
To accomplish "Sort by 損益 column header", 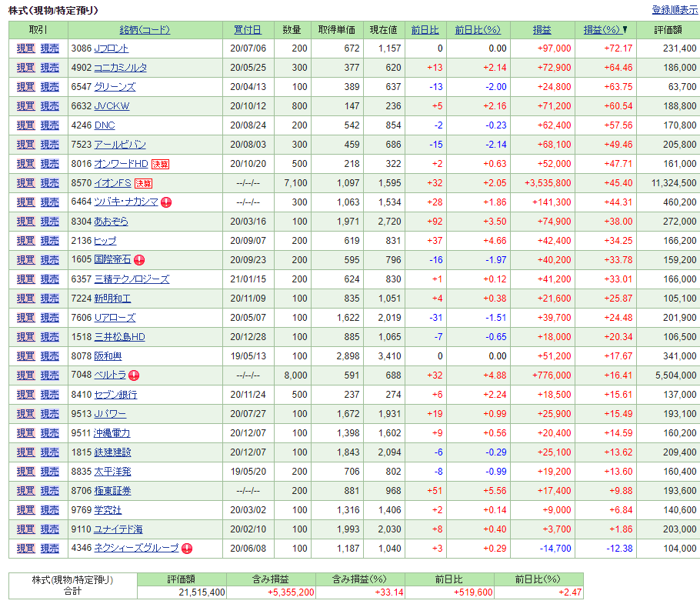I will (x=542, y=30).
